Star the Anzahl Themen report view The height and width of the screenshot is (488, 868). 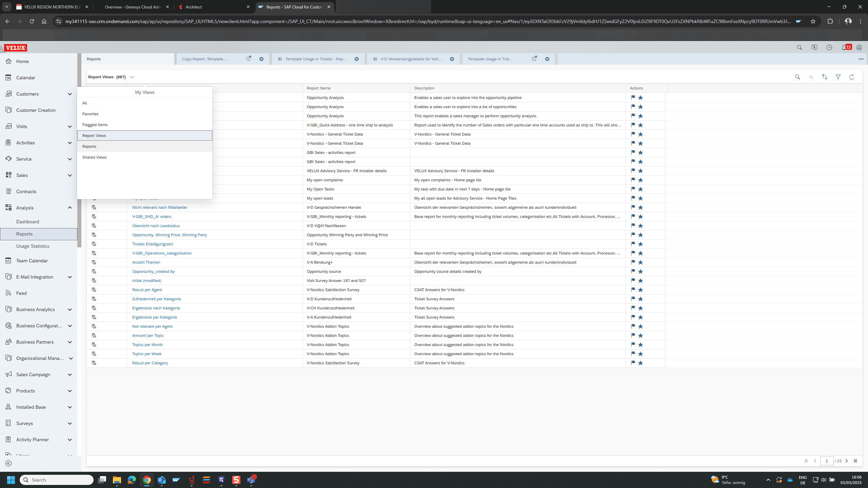(x=640, y=262)
